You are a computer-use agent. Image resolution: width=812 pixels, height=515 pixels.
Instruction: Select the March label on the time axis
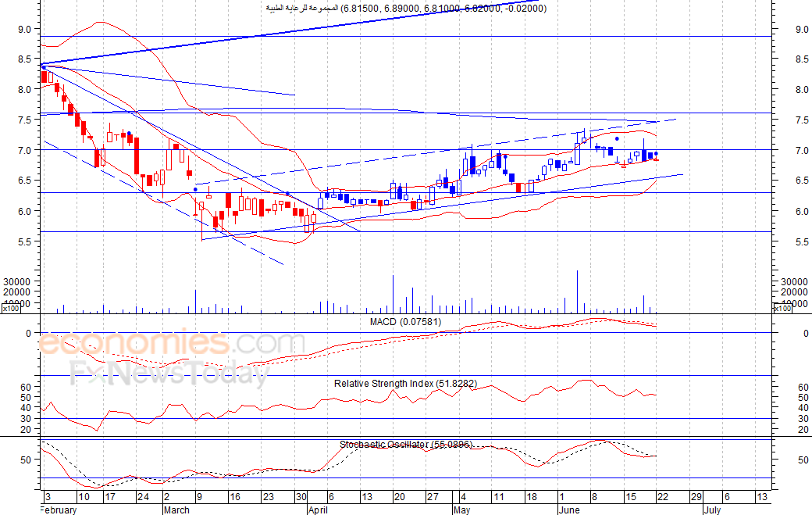tap(176, 510)
